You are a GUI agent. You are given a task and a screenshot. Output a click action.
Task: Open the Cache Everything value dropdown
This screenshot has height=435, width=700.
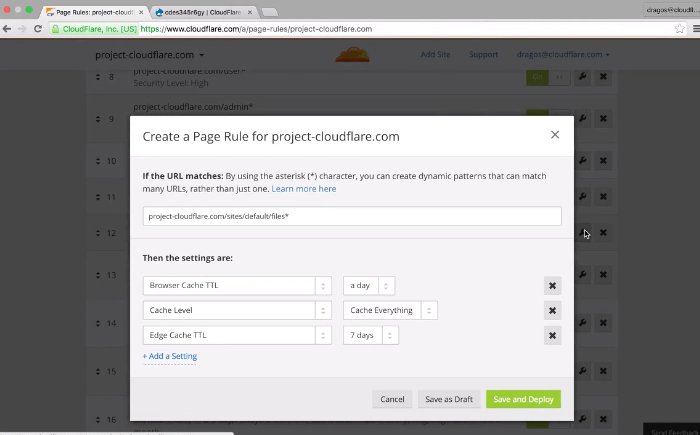click(x=390, y=310)
